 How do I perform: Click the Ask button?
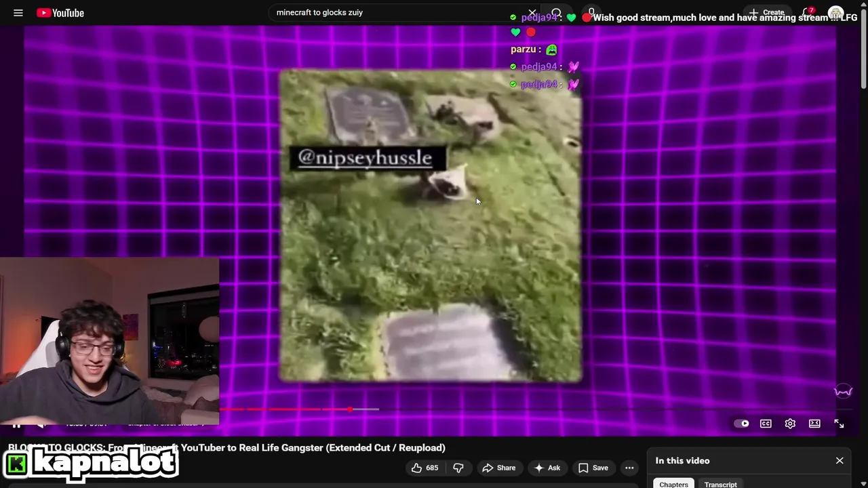[x=547, y=468]
